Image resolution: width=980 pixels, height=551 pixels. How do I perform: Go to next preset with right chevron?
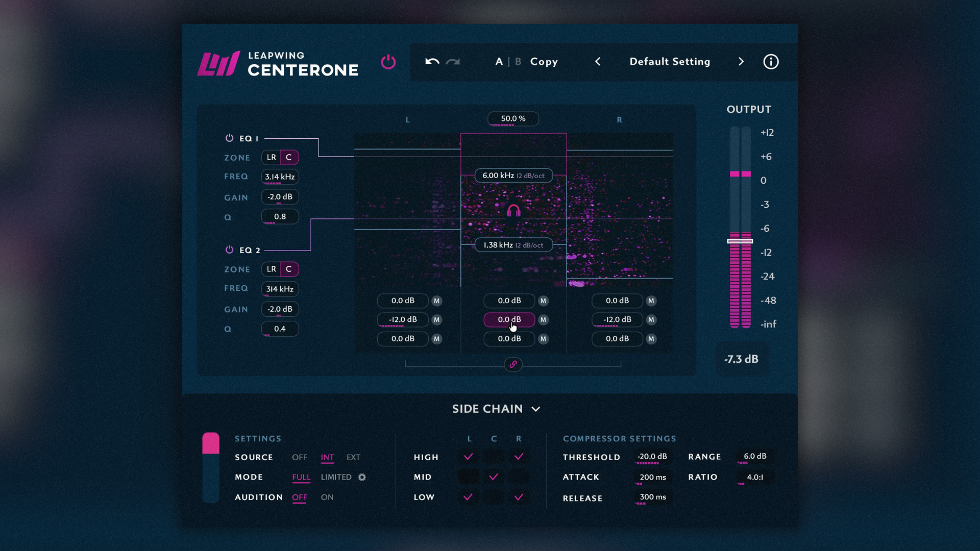coord(741,62)
